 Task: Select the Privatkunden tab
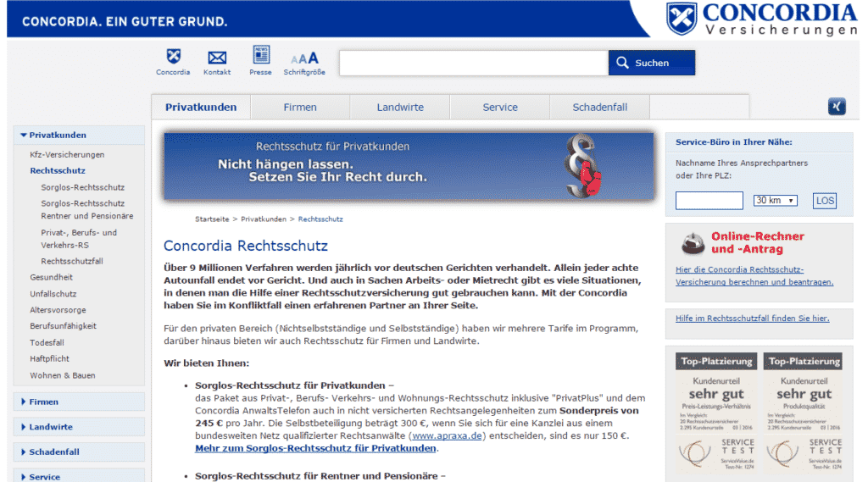tap(201, 108)
